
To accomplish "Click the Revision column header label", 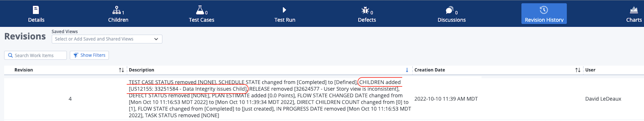I will pos(24,70).
